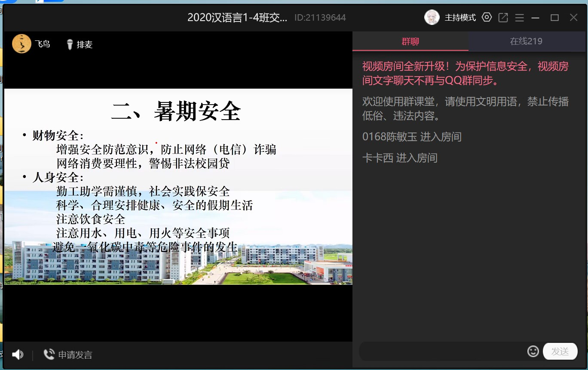Maximize the classroom window
Viewport: 588px width, 370px height.
click(x=554, y=18)
